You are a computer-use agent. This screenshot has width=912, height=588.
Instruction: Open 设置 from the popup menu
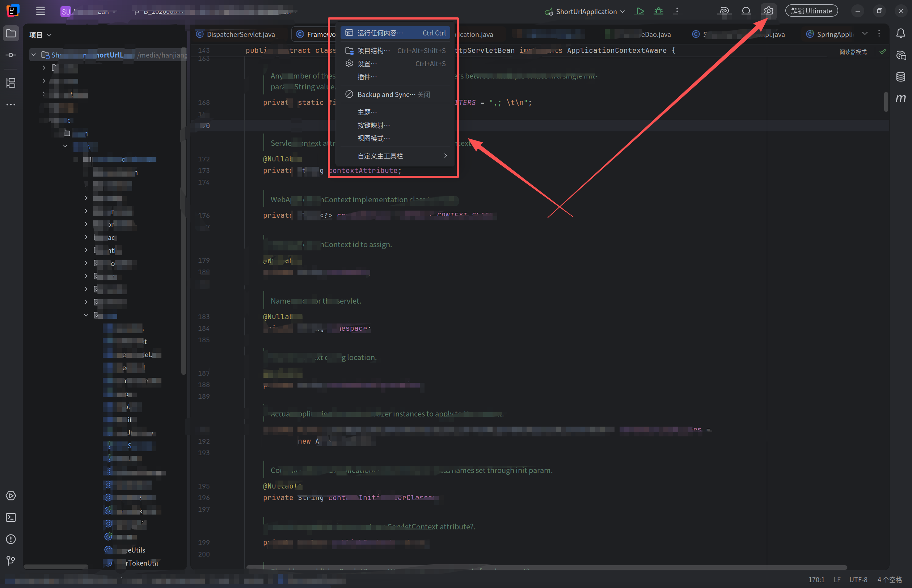395,63
